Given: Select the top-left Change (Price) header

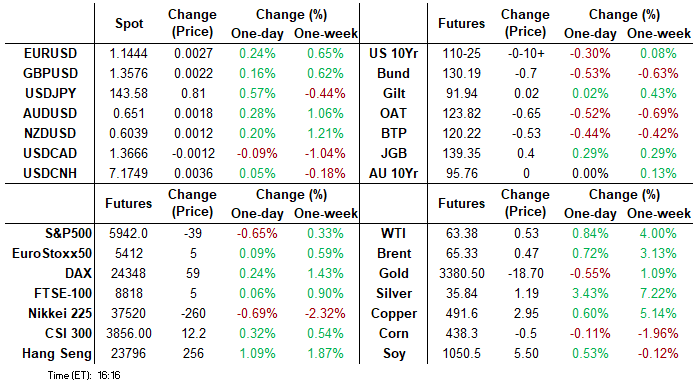Looking at the screenshot, I should [x=192, y=23].
